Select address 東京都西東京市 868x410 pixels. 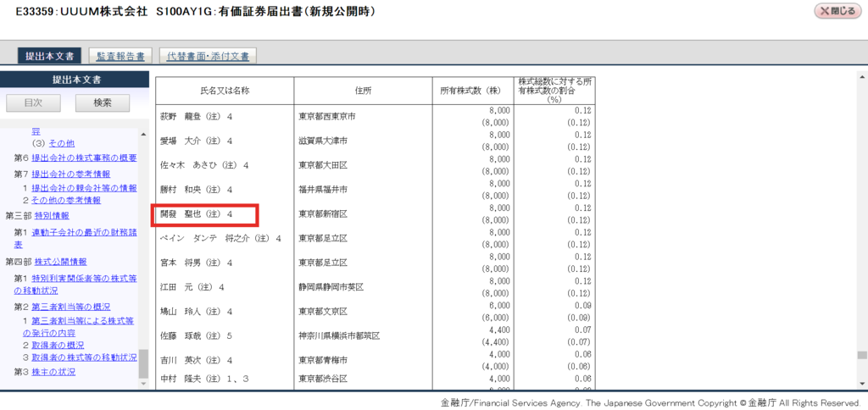[325, 117]
